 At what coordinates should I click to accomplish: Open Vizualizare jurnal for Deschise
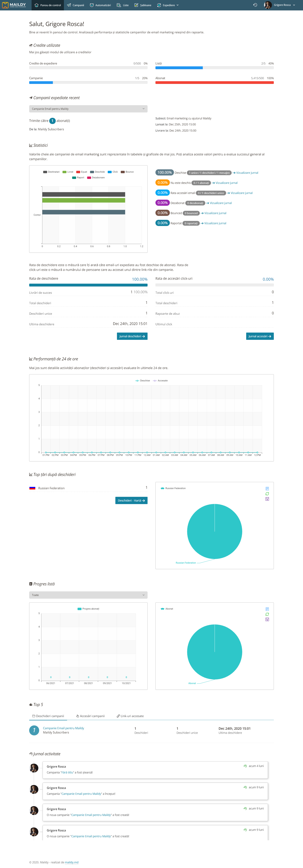245,173
